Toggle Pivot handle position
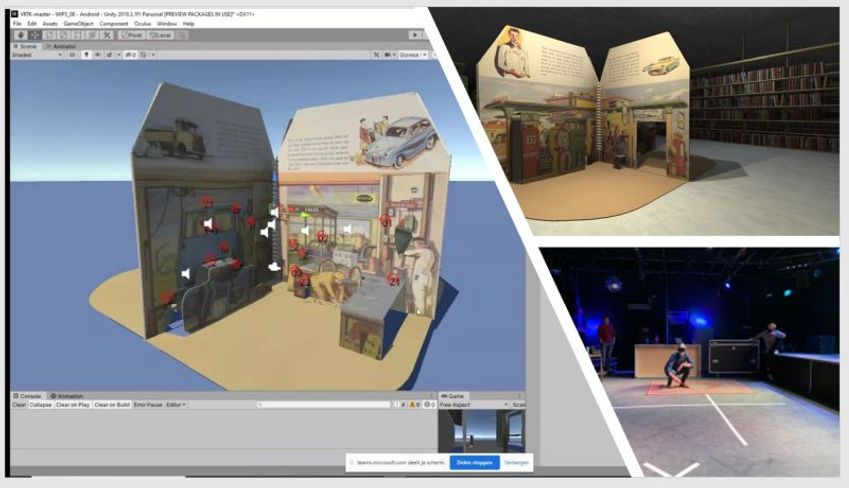This screenshot has width=849, height=488. pyautogui.click(x=132, y=35)
